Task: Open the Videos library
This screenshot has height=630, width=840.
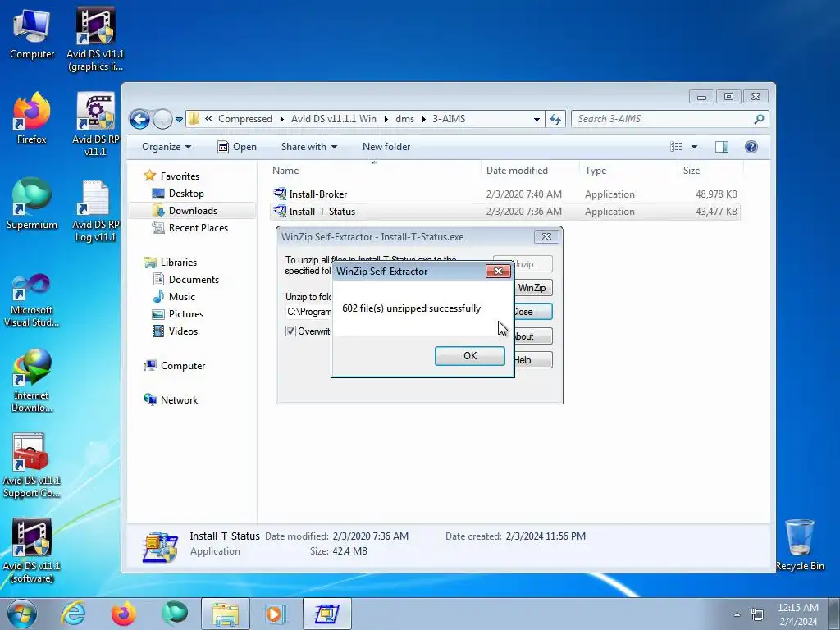Action: click(183, 331)
